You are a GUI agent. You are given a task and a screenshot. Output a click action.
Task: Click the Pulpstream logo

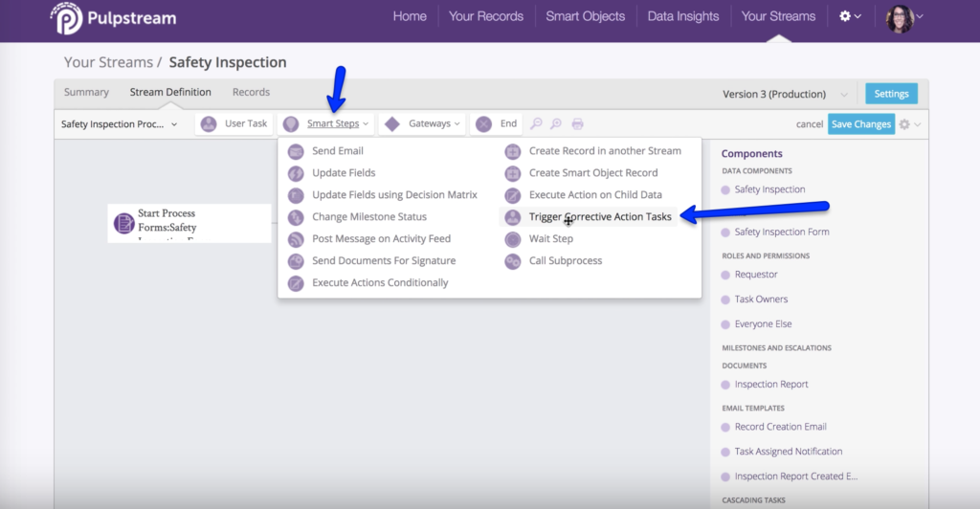tap(114, 17)
